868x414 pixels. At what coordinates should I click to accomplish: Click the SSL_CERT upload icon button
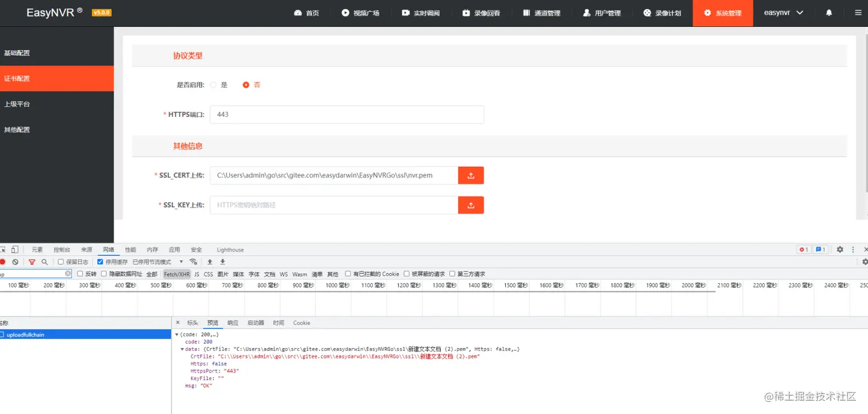point(471,175)
